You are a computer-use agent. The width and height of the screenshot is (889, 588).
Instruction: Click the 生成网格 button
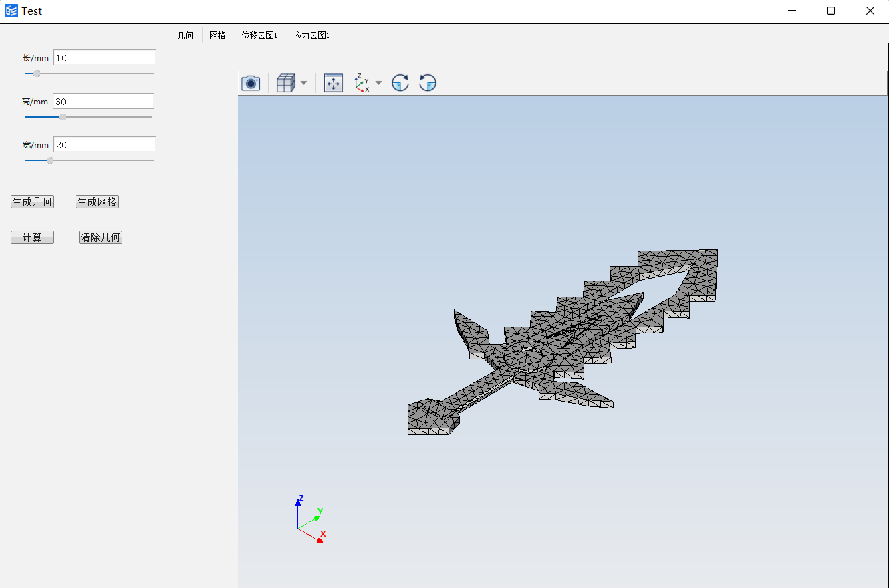click(x=98, y=202)
